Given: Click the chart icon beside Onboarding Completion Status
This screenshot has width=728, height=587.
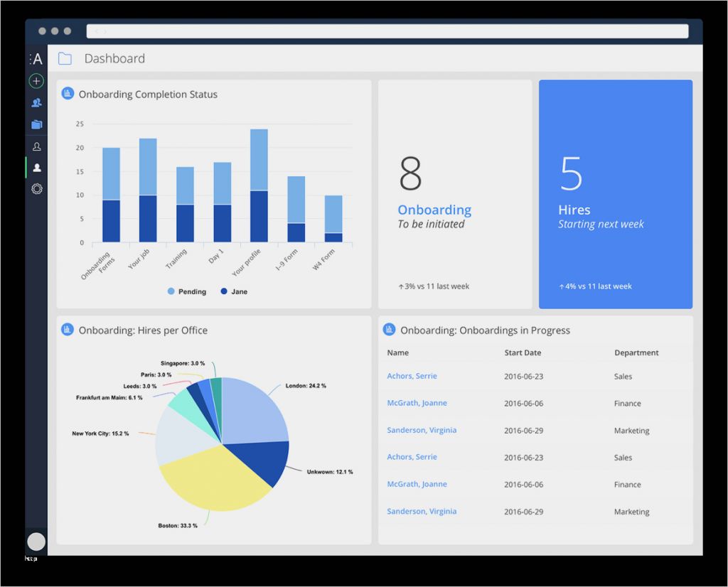Looking at the screenshot, I should click(x=68, y=94).
